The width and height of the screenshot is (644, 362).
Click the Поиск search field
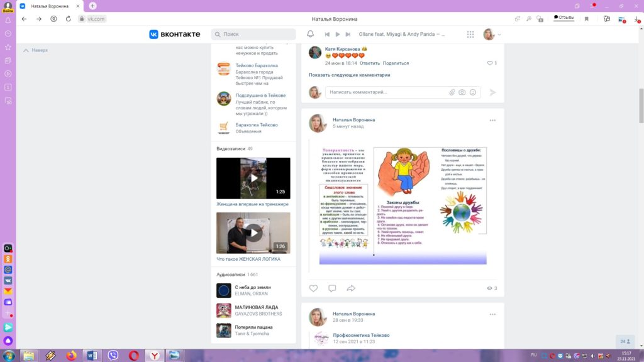click(x=255, y=35)
